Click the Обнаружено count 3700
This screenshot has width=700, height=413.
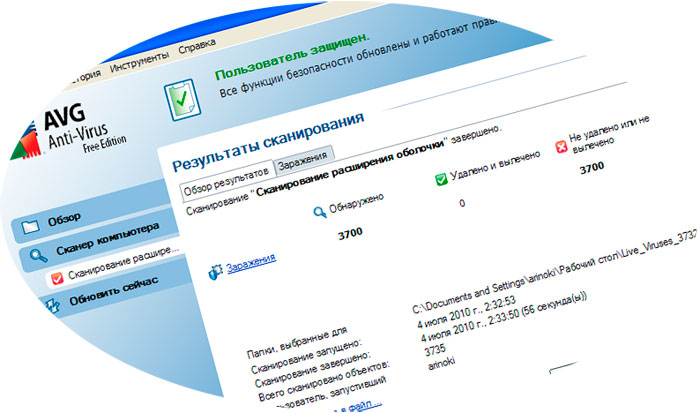[350, 234]
